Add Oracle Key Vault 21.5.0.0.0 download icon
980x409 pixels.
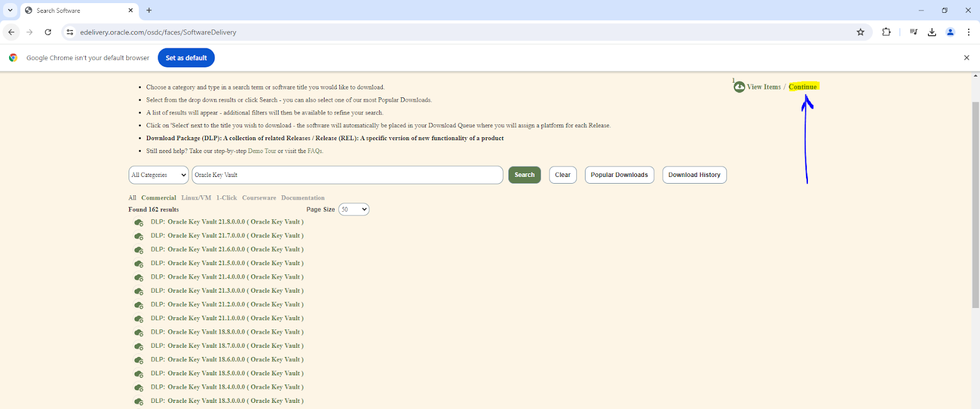(x=139, y=264)
